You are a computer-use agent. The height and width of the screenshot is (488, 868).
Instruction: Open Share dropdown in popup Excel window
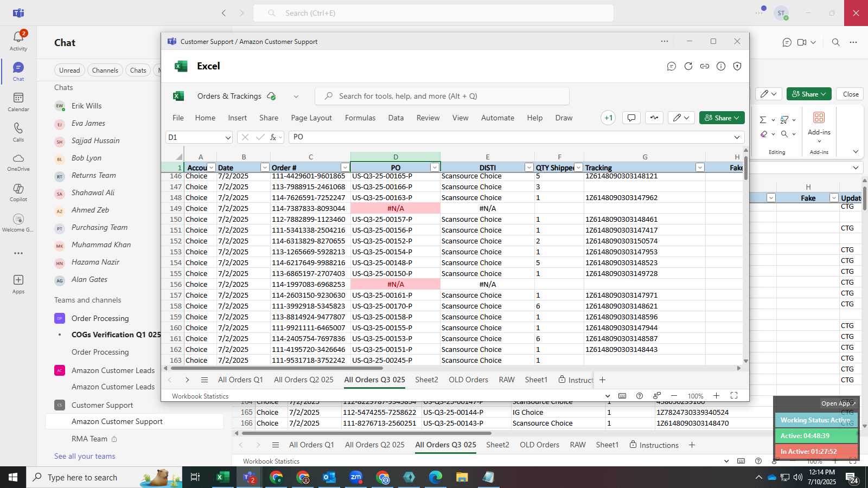[x=722, y=118]
